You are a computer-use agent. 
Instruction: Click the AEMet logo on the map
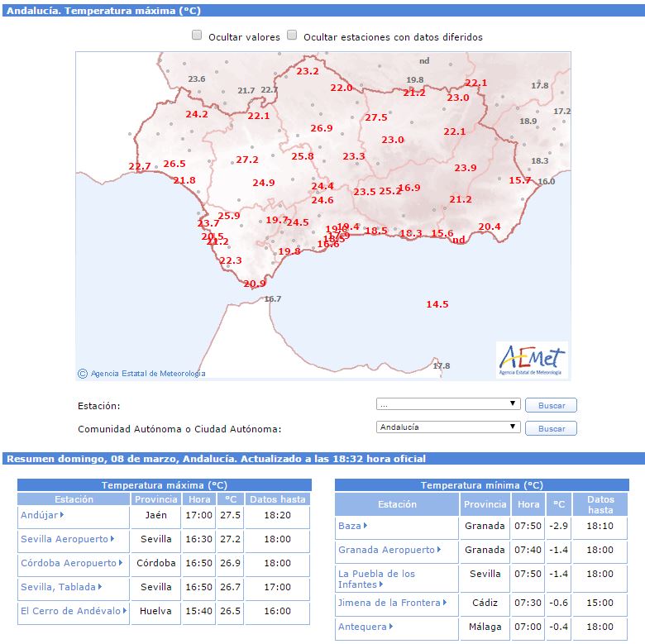coord(532,360)
